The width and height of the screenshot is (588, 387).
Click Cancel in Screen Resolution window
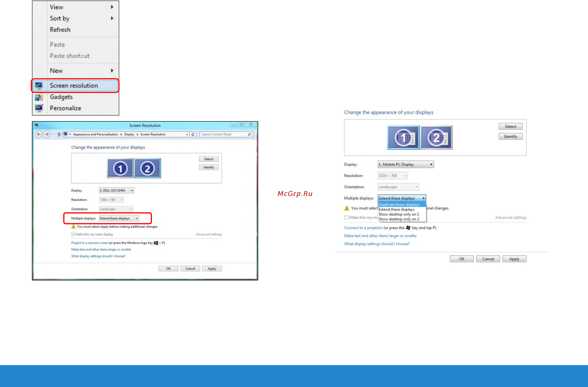[190, 269]
